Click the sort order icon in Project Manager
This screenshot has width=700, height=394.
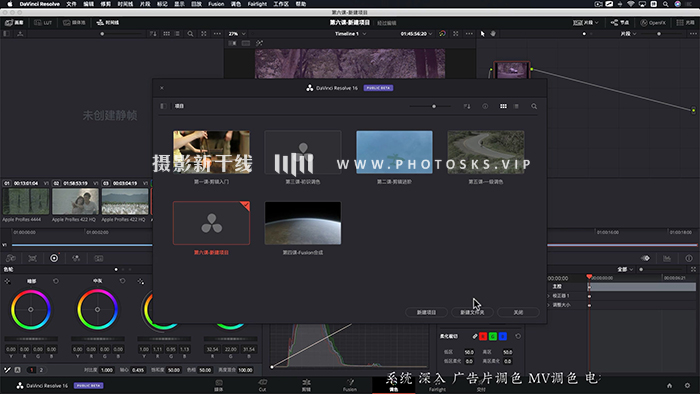(x=467, y=106)
